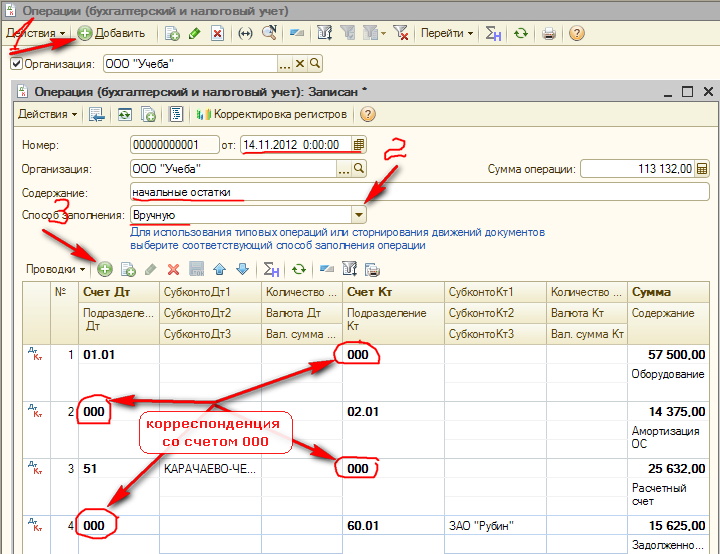Click the Счет Кт column header
Viewport: 720px width, 554px height.
click(x=393, y=292)
